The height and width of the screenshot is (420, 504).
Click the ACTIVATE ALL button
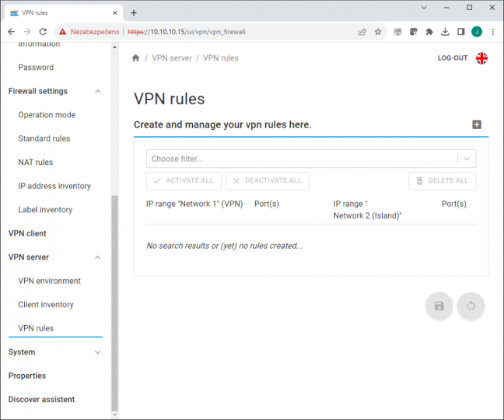click(x=184, y=181)
